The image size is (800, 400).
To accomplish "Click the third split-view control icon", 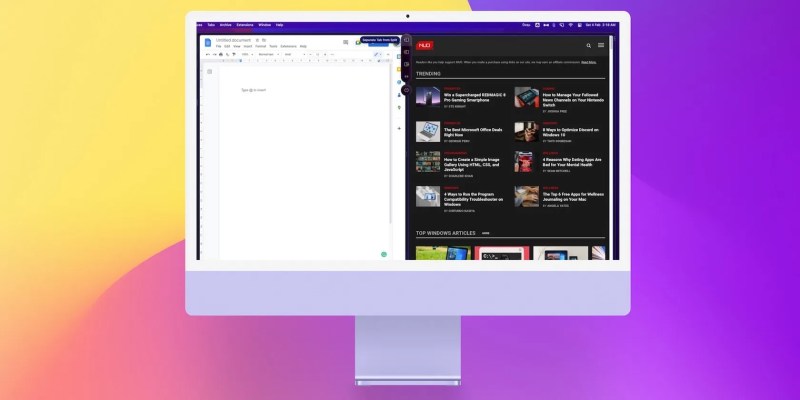I will point(407,64).
